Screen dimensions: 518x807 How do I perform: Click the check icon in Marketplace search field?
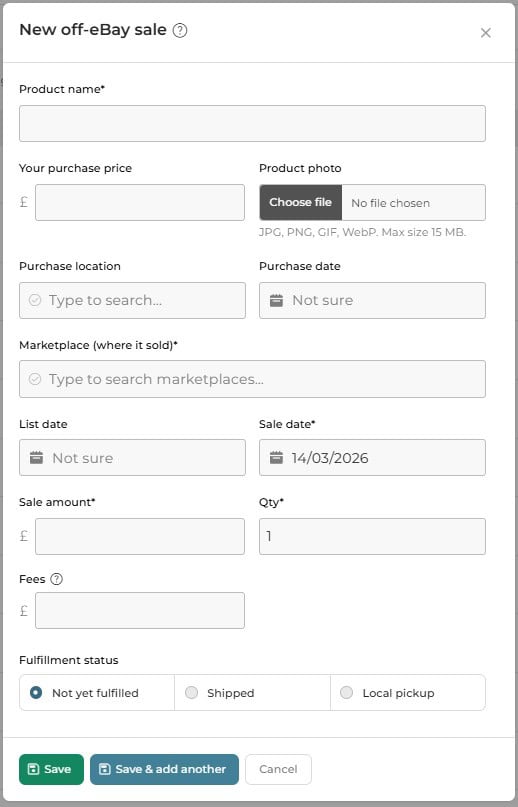(34, 379)
